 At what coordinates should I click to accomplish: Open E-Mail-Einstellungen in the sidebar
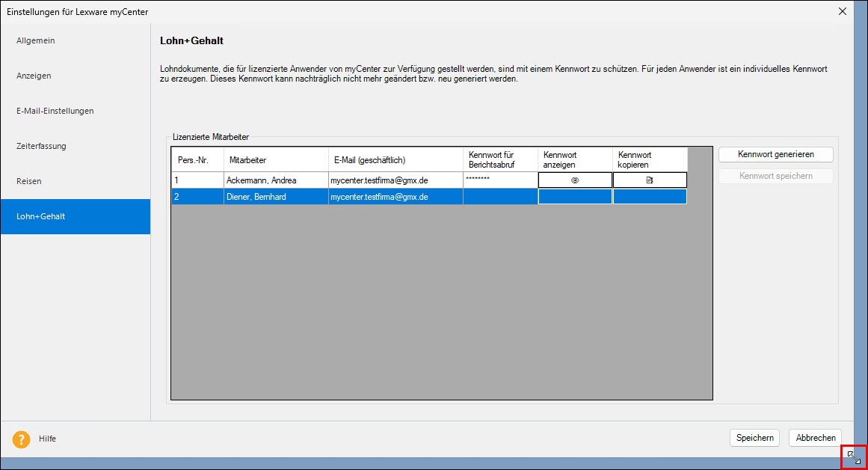pyautogui.click(x=55, y=111)
